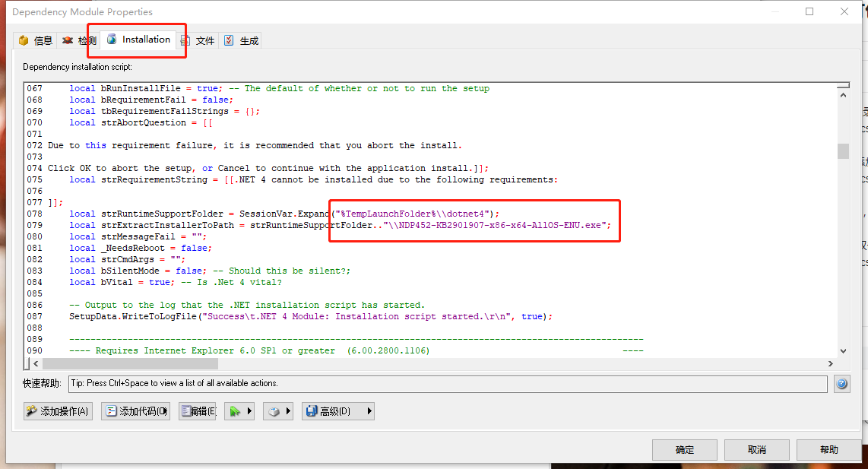Click the 帮助 help button

click(828, 449)
